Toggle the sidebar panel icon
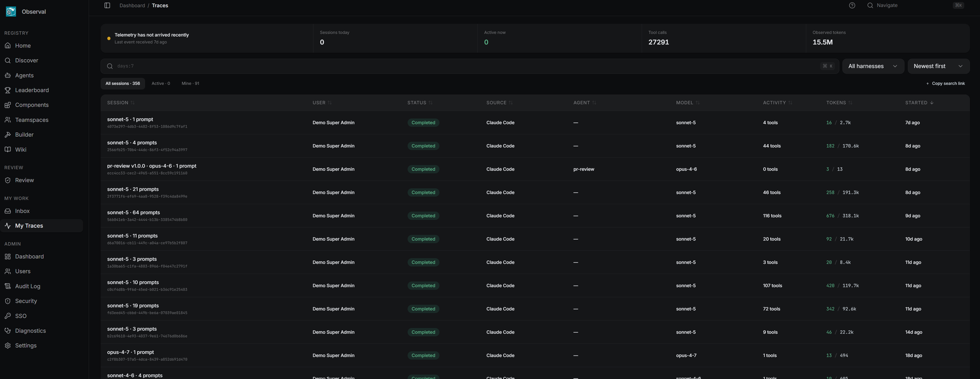Image resolution: width=980 pixels, height=379 pixels. [107, 6]
